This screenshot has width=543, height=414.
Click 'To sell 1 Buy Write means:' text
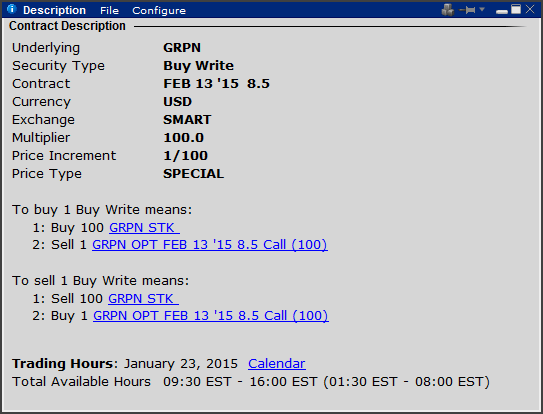tap(100, 281)
